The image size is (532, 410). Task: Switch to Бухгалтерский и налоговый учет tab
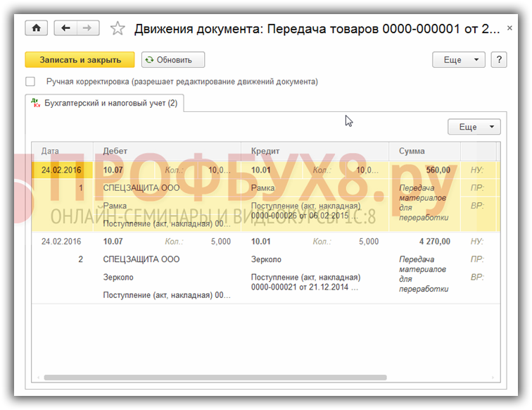click(110, 104)
